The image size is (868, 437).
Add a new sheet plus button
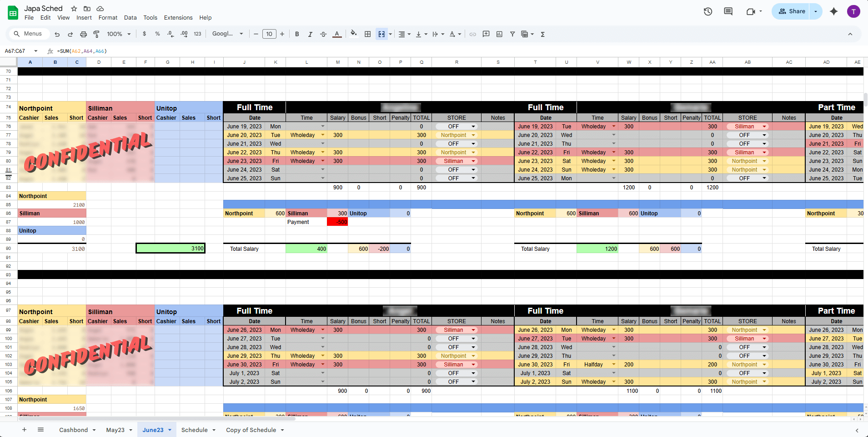[x=24, y=430]
